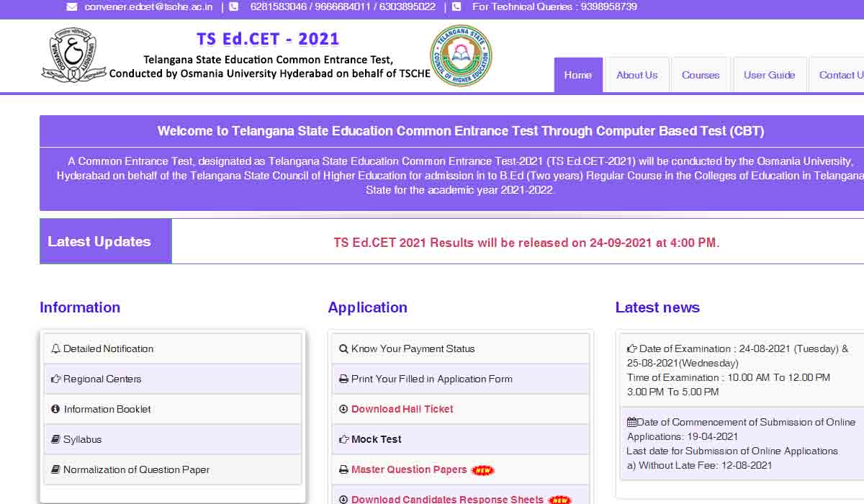
Task: Click the book icon beside Syllabus
Action: [56, 439]
